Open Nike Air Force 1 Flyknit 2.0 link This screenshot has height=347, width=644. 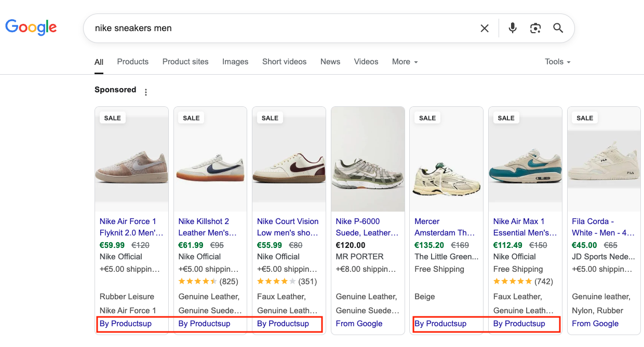click(x=131, y=227)
